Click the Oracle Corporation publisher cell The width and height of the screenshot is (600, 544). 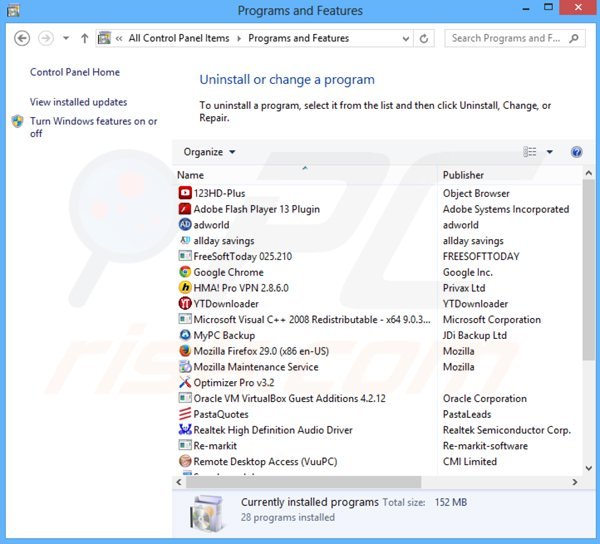(x=484, y=398)
